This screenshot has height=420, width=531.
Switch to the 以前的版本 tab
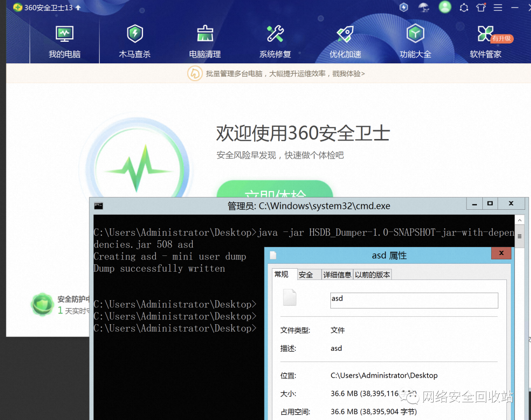[372, 275]
